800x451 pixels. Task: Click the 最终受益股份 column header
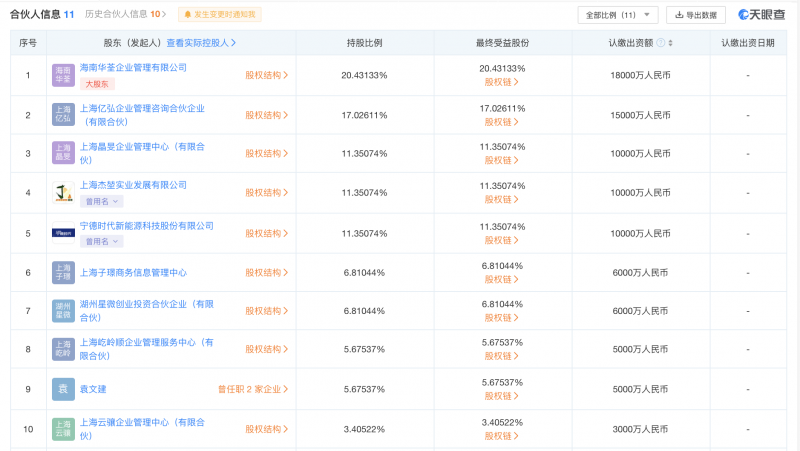(x=503, y=43)
